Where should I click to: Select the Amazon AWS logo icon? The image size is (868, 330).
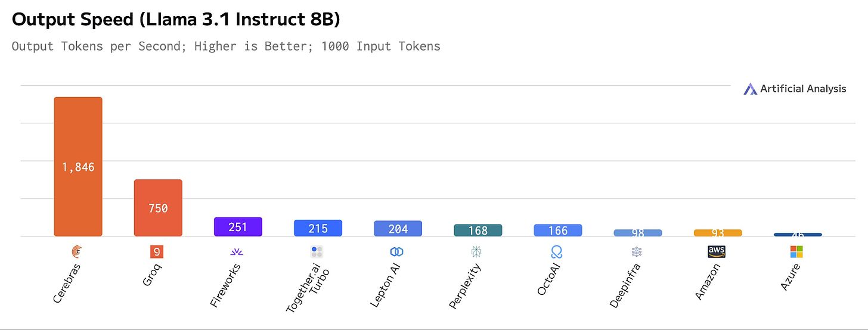(x=717, y=252)
